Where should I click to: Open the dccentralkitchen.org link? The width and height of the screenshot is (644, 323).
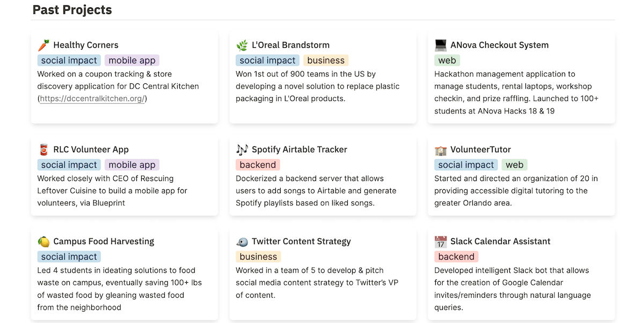(x=92, y=98)
